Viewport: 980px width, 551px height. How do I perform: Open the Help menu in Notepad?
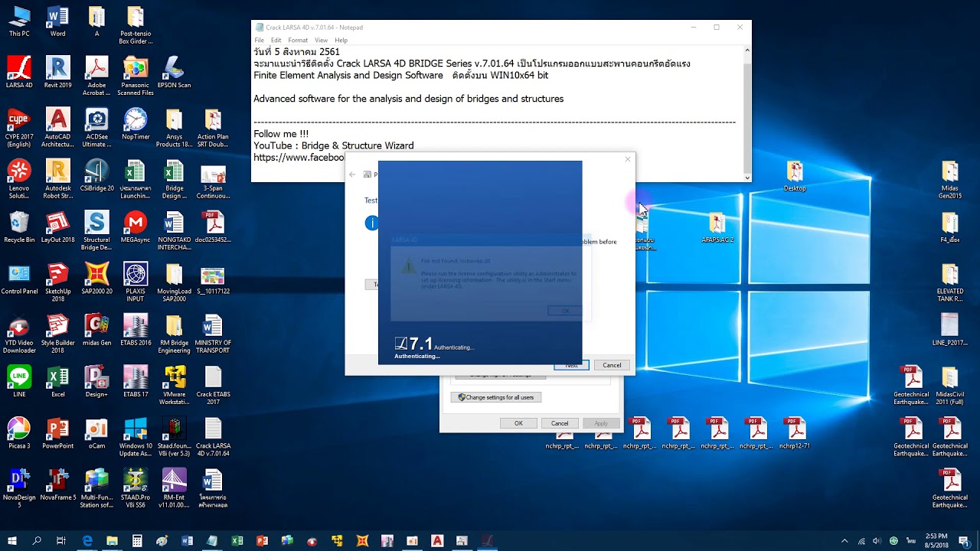(x=341, y=40)
